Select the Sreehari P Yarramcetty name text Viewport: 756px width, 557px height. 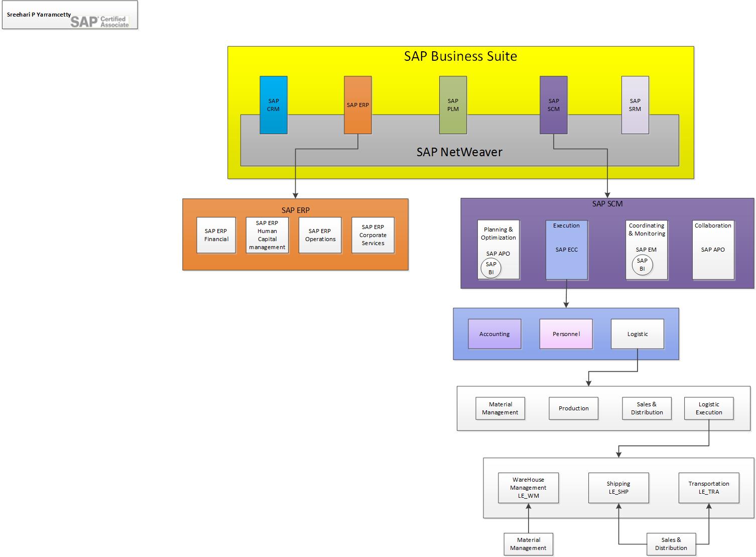pos(39,15)
